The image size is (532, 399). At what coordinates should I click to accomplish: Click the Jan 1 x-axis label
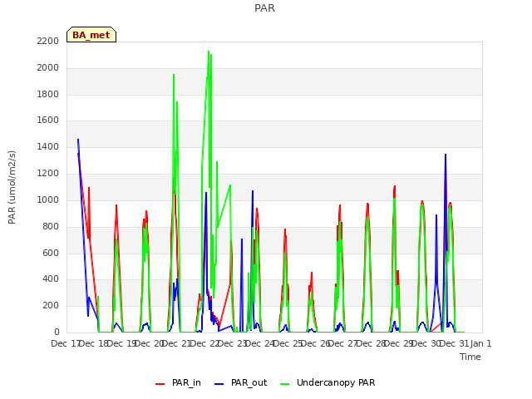(480, 343)
